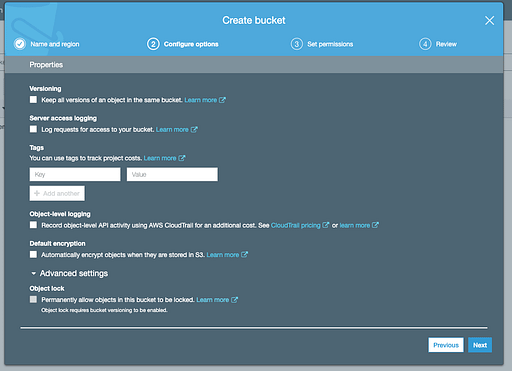Go to the Name and region step
Screen dimensions: 512x371
(x=55, y=44)
